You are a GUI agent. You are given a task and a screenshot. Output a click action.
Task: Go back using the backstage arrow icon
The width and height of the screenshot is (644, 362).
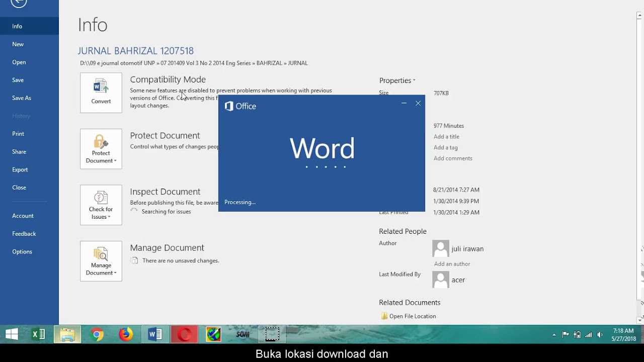[19, 3]
